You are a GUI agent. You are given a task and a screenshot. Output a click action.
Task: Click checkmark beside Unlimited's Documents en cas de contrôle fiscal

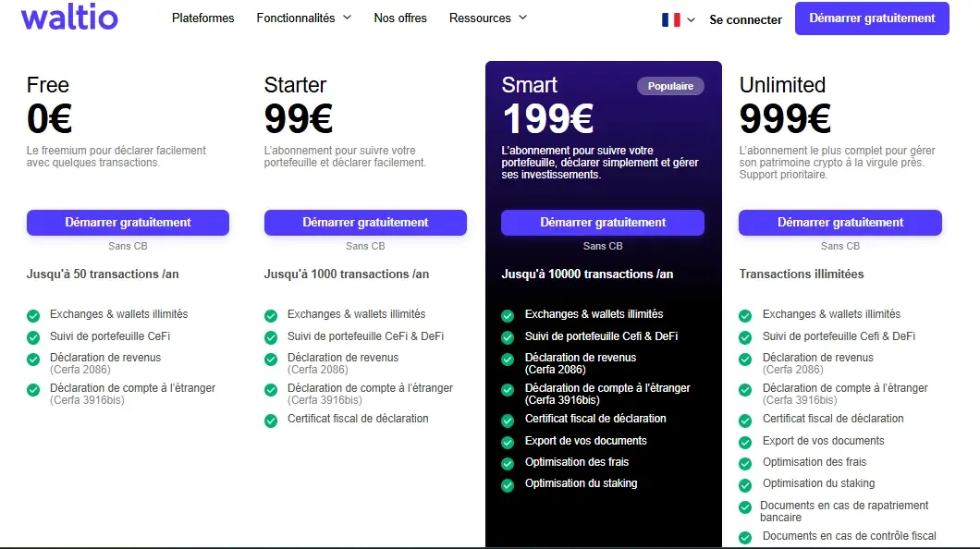tap(745, 537)
